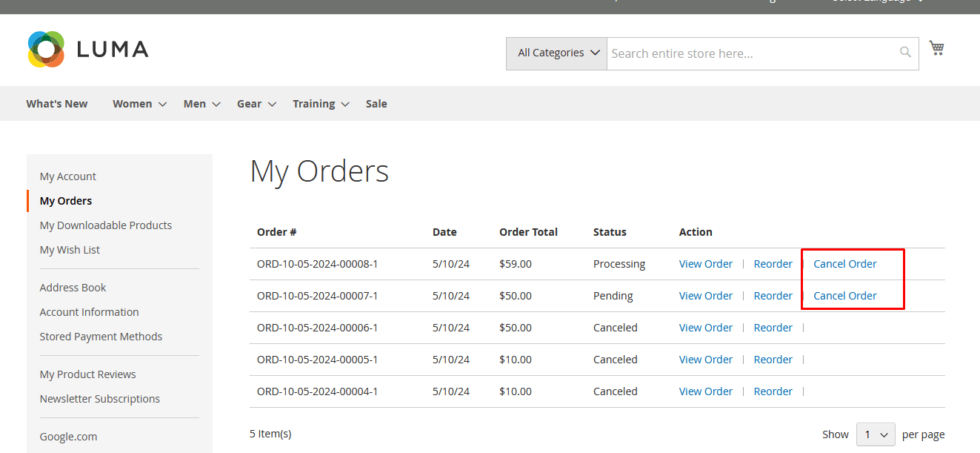Screen dimensions: 980x453
Task: Go to the Sale page
Action: click(376, 105)
